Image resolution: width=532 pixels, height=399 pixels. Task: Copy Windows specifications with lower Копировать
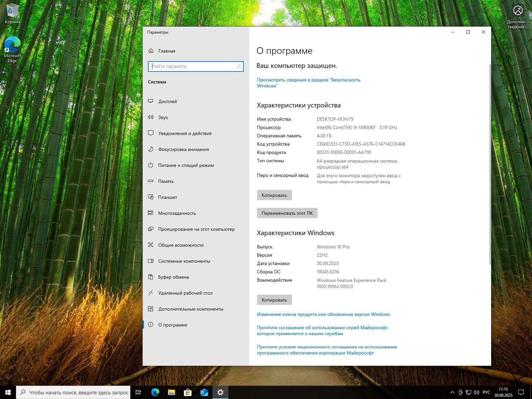tap(274, 300)
